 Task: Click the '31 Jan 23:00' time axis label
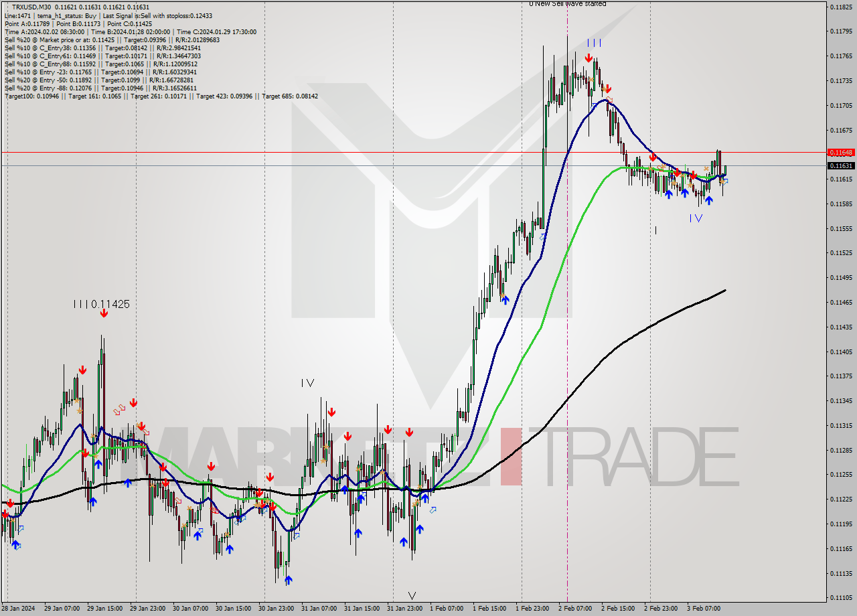pyautogui.click(x=404, y=609)
